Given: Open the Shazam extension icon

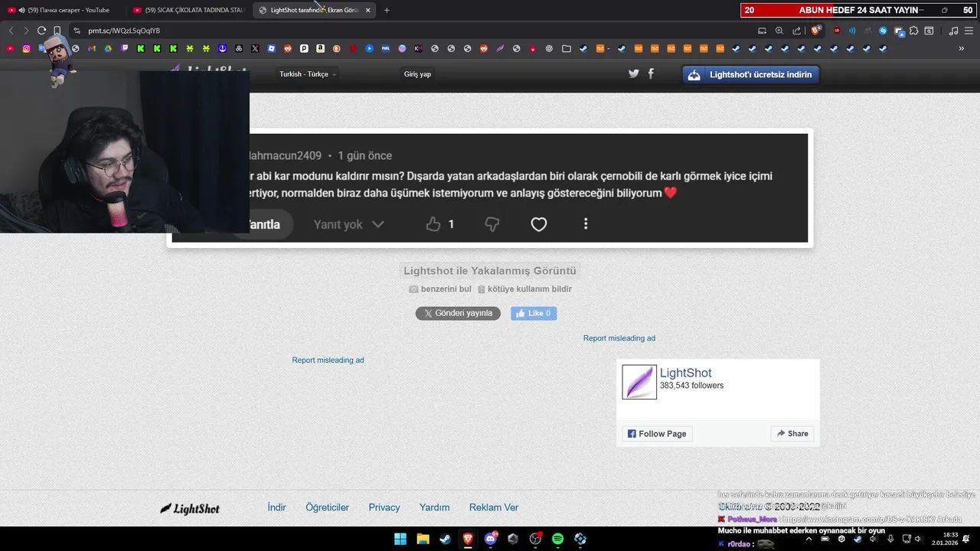Looking at the screenshot, I should 883,31.
